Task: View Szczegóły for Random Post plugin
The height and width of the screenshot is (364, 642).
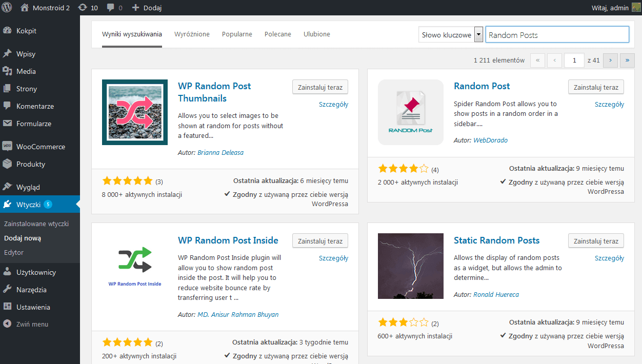Action: tap(610, 104)
